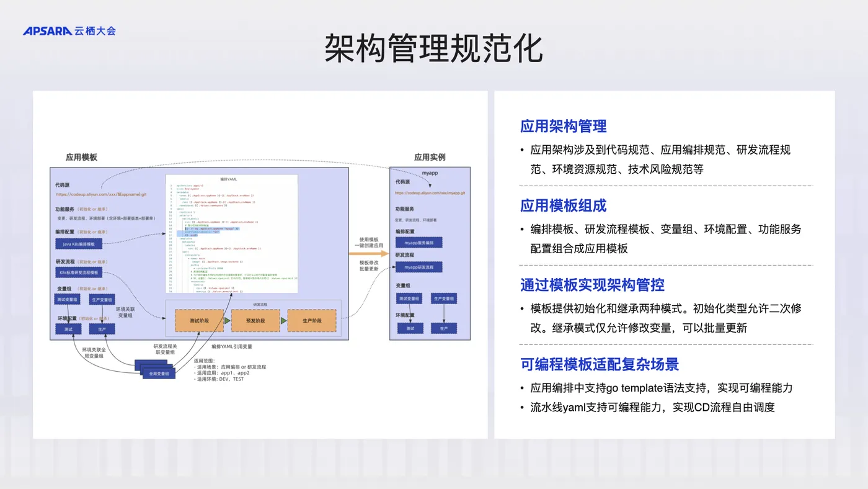Click the 编排YAML code panel
The width and height of the screenshot is (868, 489).
coord(232,235)
